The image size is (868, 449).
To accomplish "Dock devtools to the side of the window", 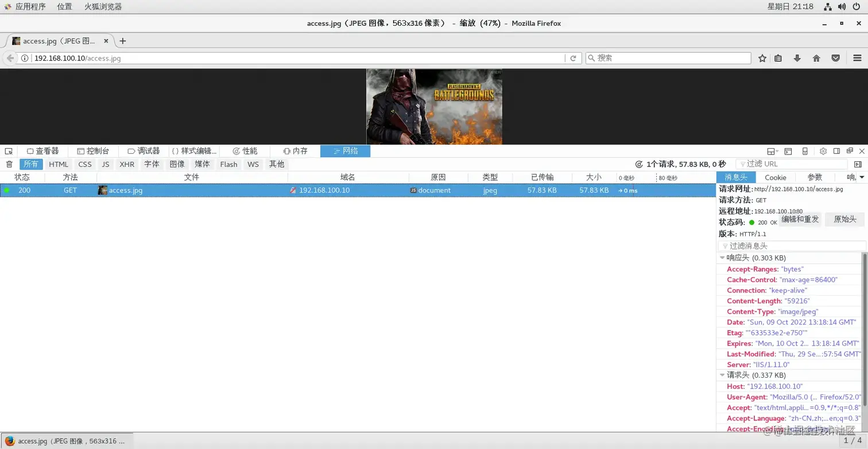I will coord(837,151).
